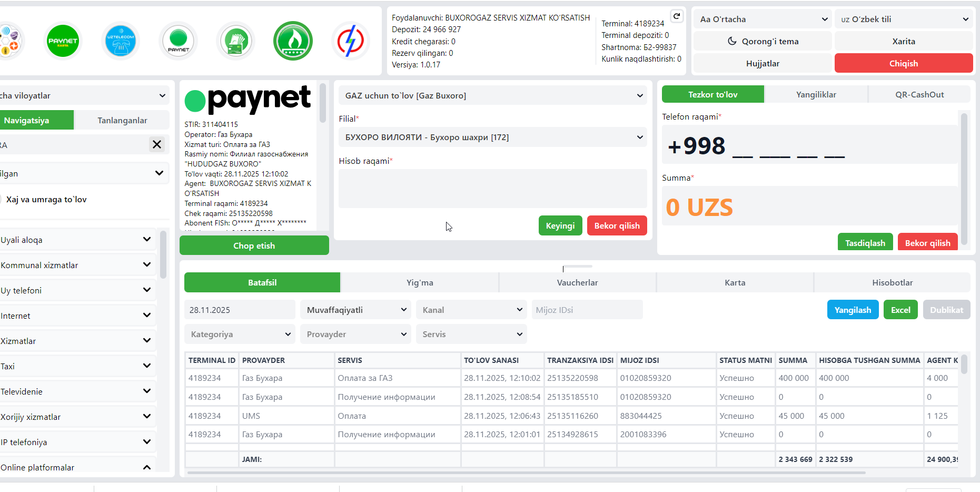Image resolution: width=980 pixels, height=492 pixels.
Task: Switch to the Tanlanganlar tab
Action: [122, 120]
